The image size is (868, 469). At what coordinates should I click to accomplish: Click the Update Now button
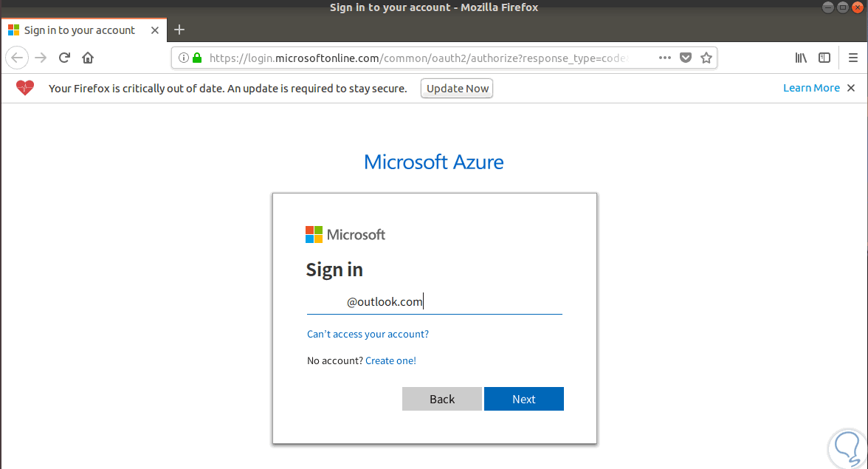tap(458, 89)
